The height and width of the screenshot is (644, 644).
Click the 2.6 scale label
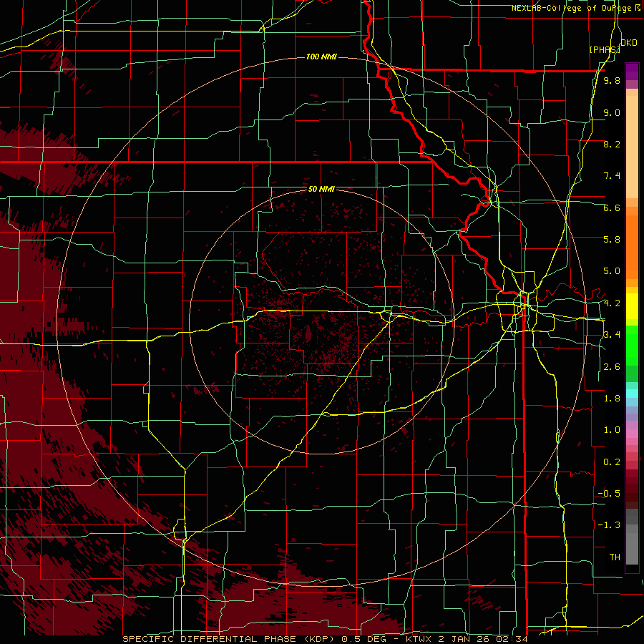pos(612,367)
